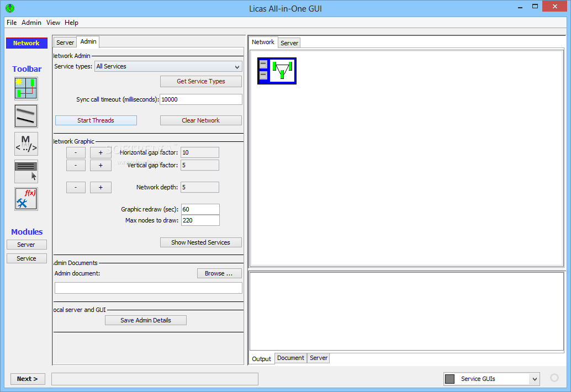
Task: Open the M markup script toolbar icon
Action: click(x=26, y=144)
